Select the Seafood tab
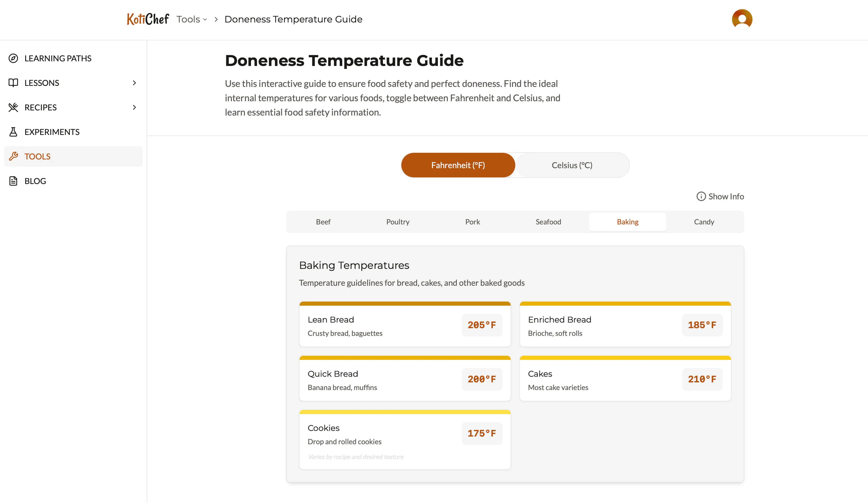This screenshot has width=868, height=503. point(548,222)
